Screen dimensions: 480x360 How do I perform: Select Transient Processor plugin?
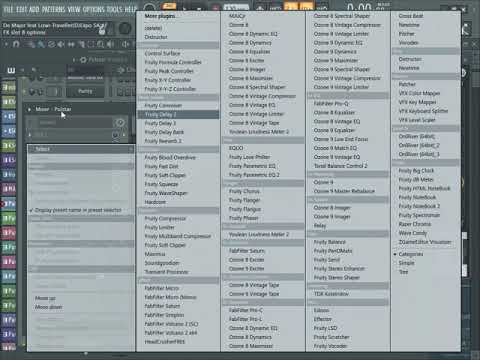click(166, 272)
